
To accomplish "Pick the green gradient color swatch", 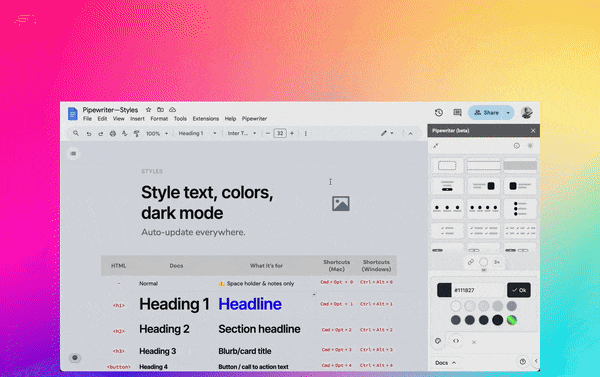I will pos(512,320).
